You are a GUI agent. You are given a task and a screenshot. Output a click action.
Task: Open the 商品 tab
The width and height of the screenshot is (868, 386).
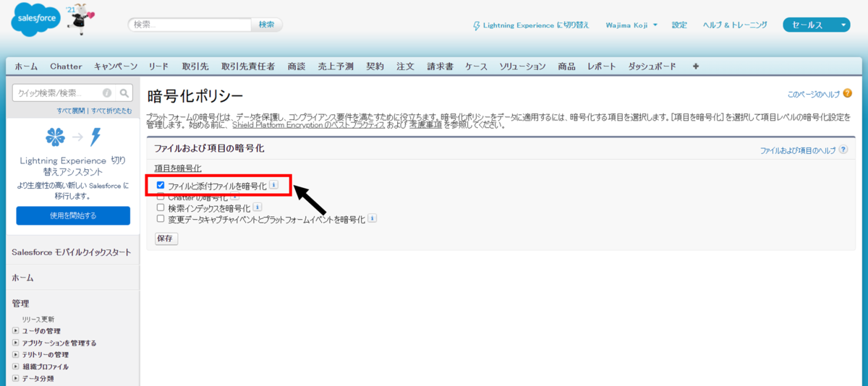tap(566, 67)
